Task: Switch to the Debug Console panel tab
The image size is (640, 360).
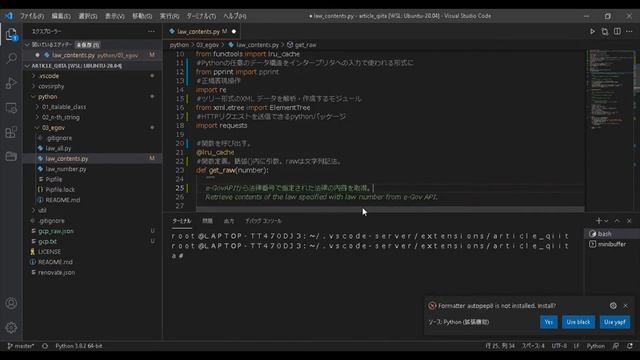Action: tap(263, 221)
